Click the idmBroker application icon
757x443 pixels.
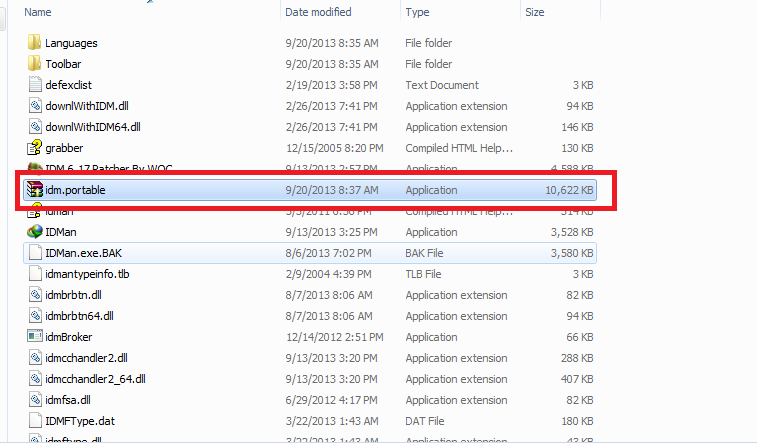pyautogui.click(x=35, y=336)
